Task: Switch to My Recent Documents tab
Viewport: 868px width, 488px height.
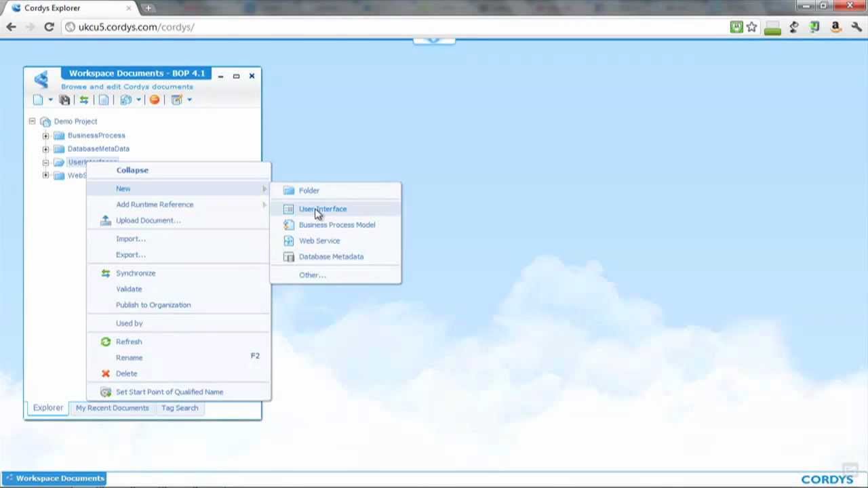Action: [112, 408]
